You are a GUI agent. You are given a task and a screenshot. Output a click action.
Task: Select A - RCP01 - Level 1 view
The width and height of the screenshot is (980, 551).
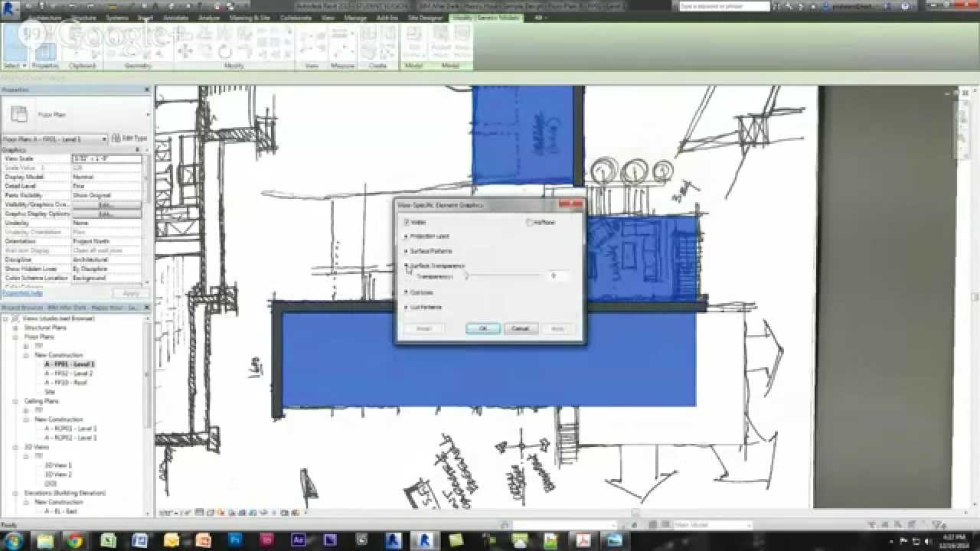[x=70, y=429]
